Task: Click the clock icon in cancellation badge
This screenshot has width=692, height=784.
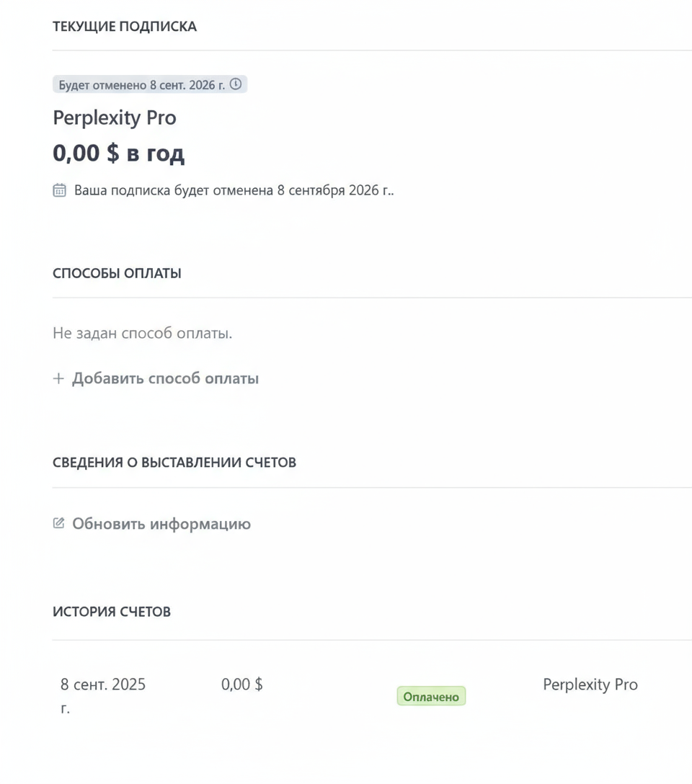Action: 236,84
